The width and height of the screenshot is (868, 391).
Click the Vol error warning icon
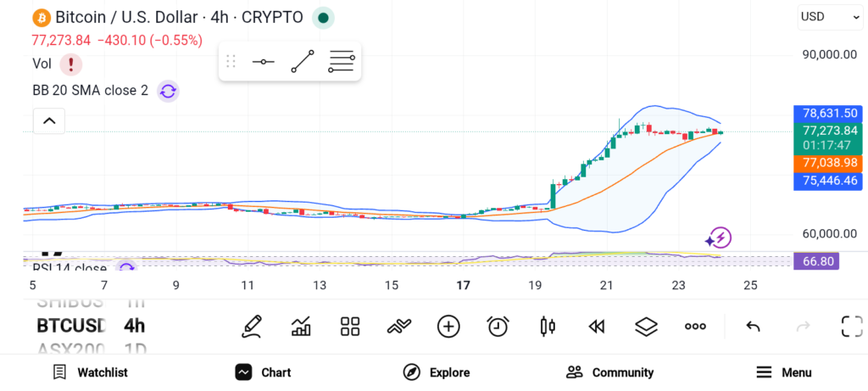coord(71,64)
